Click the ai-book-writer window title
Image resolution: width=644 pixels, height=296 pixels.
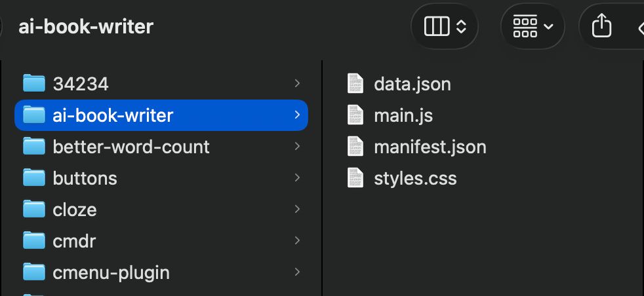(86, 27)
